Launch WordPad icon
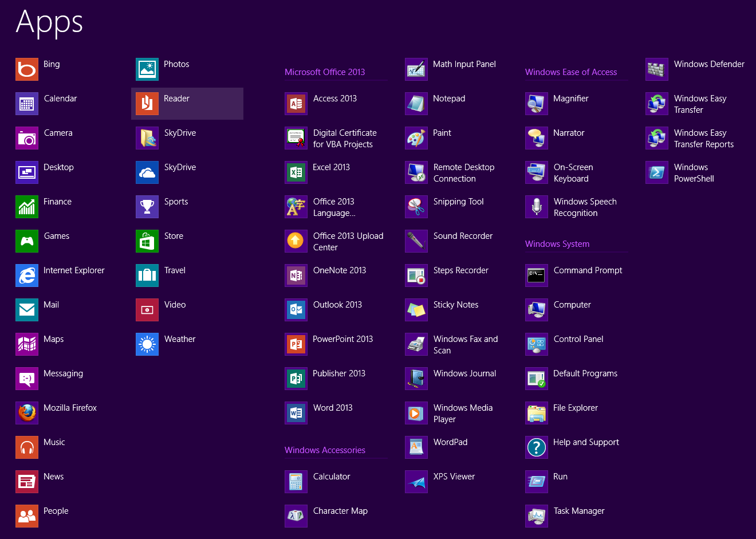The width and height of the screenshot is (756, 539). click(x=416, y=447)
